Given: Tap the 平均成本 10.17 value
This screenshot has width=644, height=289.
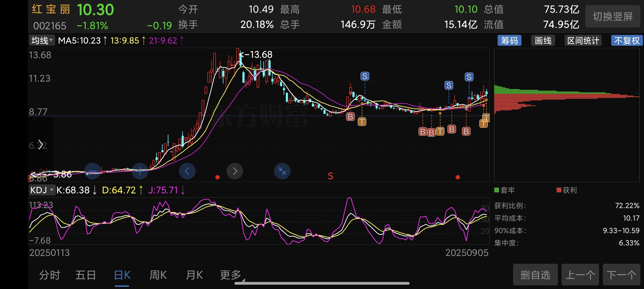Looking at the screenshot, I should point(631,218).
